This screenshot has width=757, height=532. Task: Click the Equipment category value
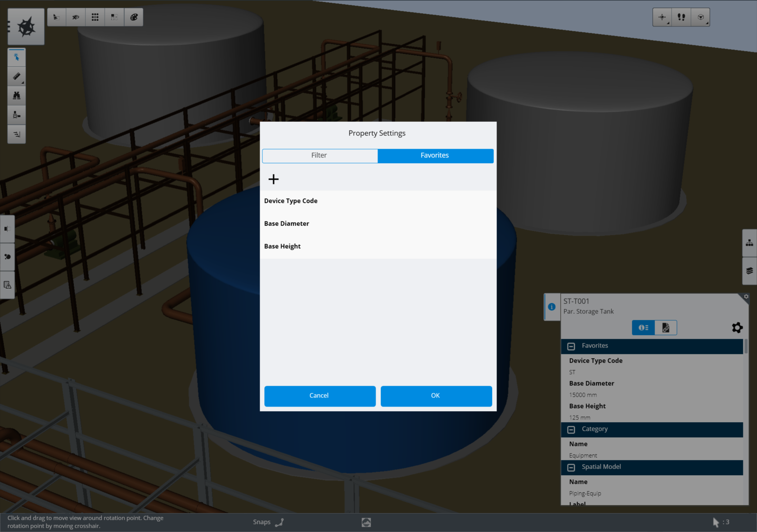(583, 455)
